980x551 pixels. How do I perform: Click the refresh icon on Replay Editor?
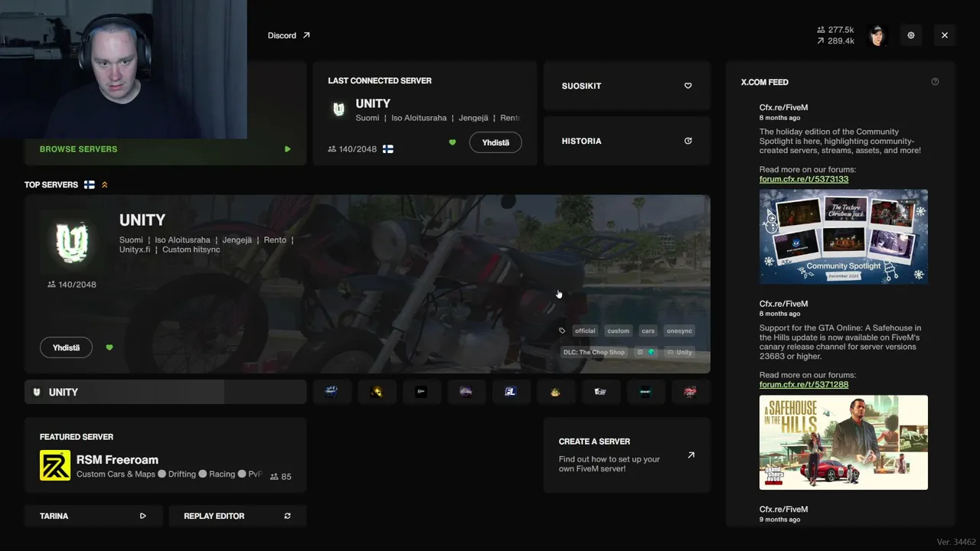287,516
